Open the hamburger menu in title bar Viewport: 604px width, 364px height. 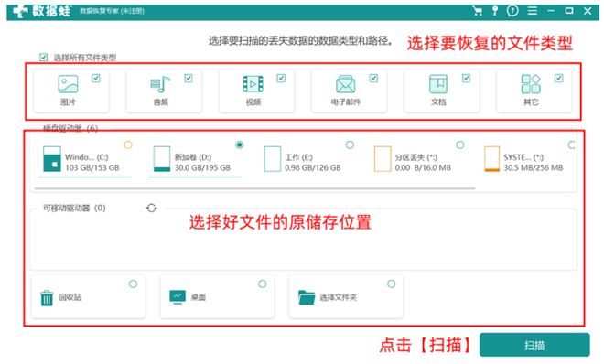(533, 11)
